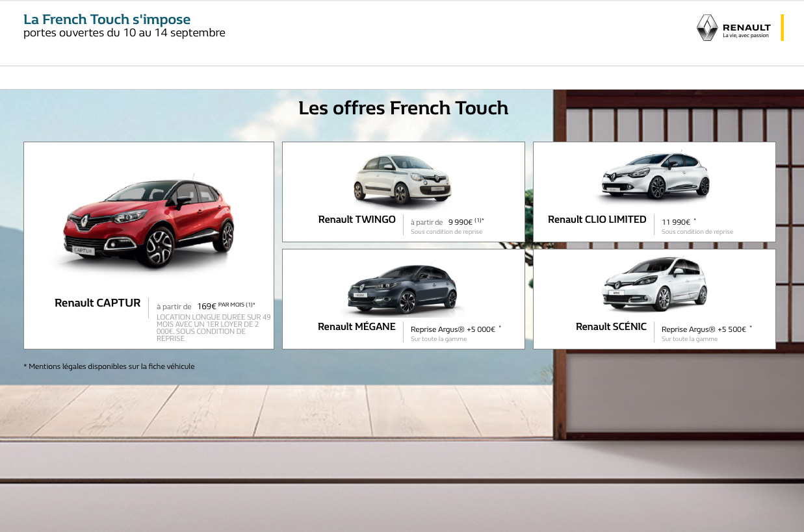Click the Renault SCÉNIC title
The image size is (804, 532).
pos(611,327)
